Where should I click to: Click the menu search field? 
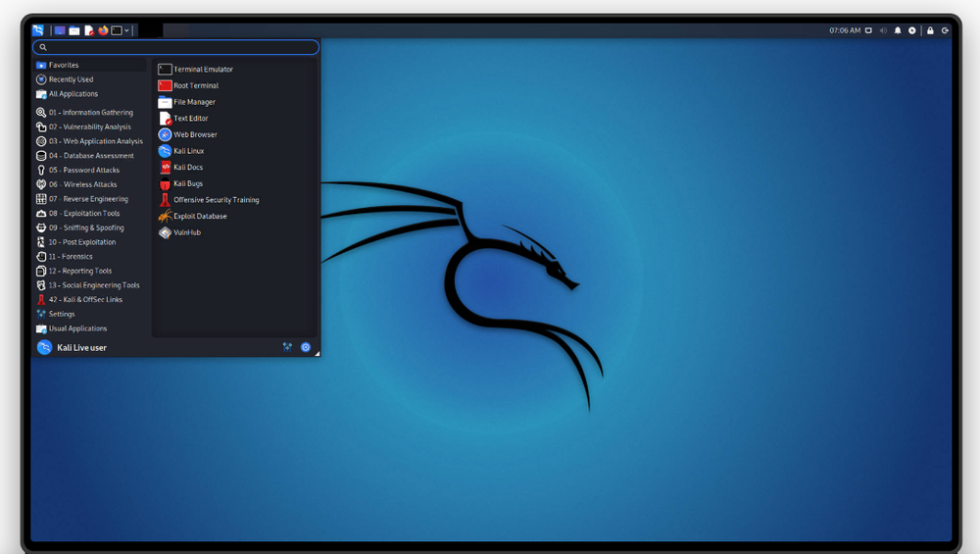(x=175, y=47)
